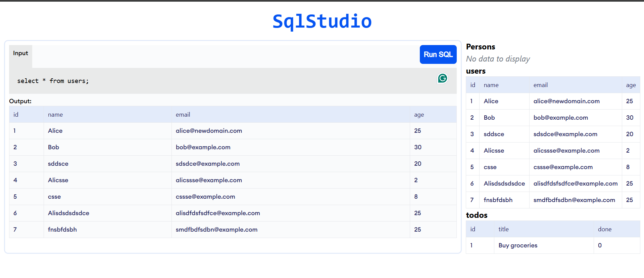
Task: Click age value 20 in Output table
Action: pyautogui.click(x=433, y=164)
